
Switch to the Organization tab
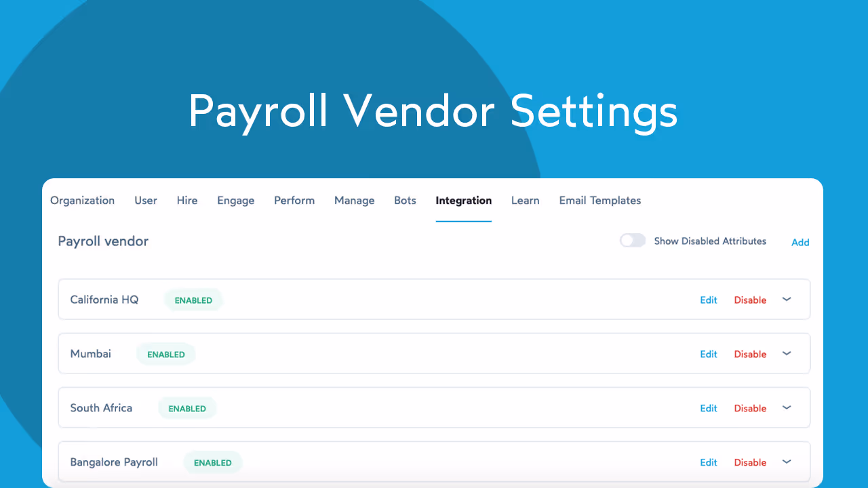[x=82, y=201]
